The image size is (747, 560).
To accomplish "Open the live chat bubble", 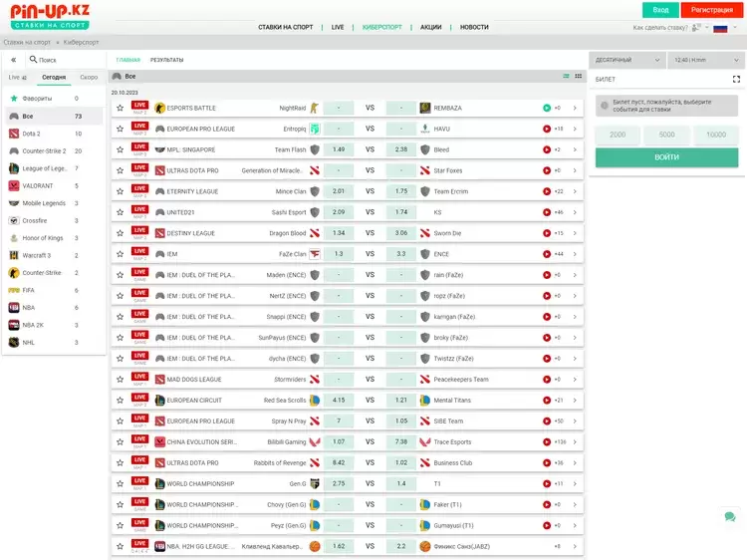I will tap(730, 516).
